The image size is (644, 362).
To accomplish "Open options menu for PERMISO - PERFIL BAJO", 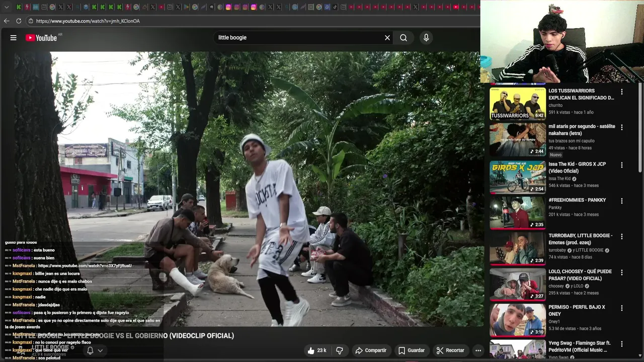I will (x=622, y=308).
